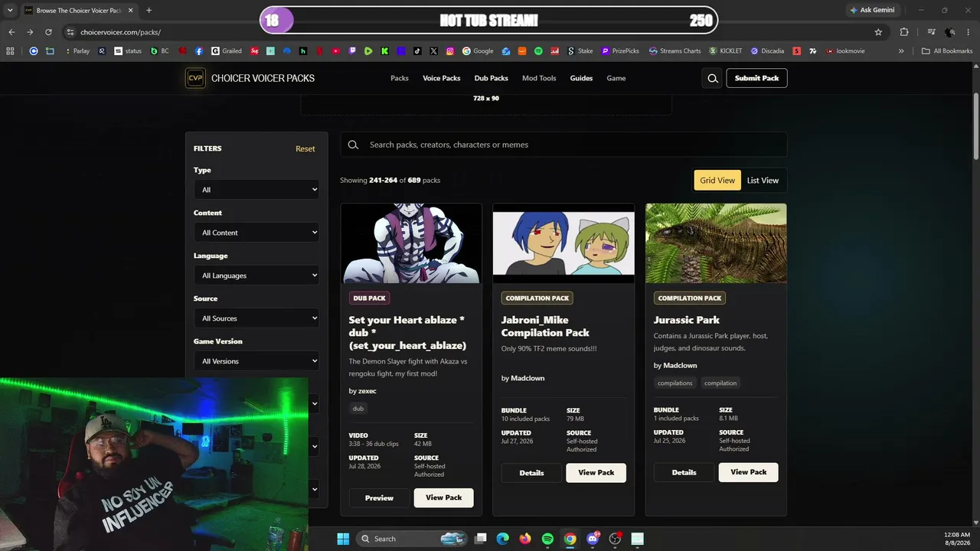Open the Grailed bookmark
The height and width of the screenshot is (551, 980).
pyautogui.click(x=227, y=51)
